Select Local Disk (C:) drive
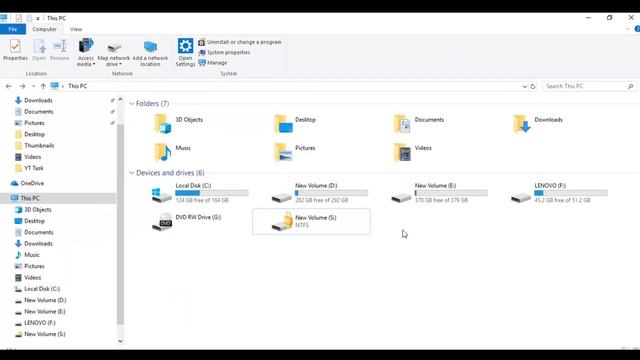640x360 pixels. (x=200, y=193)
